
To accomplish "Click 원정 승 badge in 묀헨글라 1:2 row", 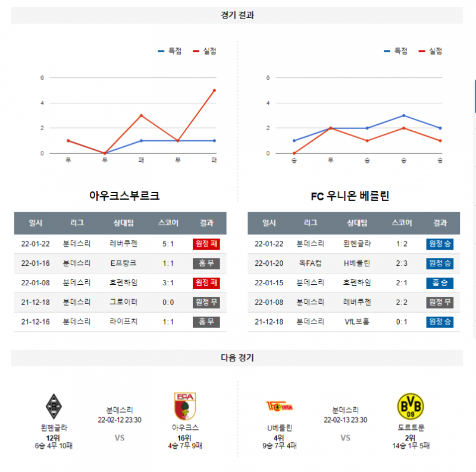I will (x=440, y=244).
